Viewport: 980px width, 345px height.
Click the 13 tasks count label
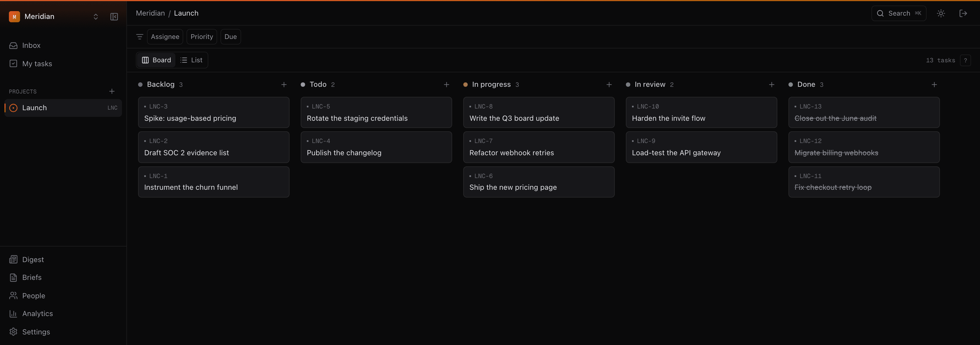940,60
